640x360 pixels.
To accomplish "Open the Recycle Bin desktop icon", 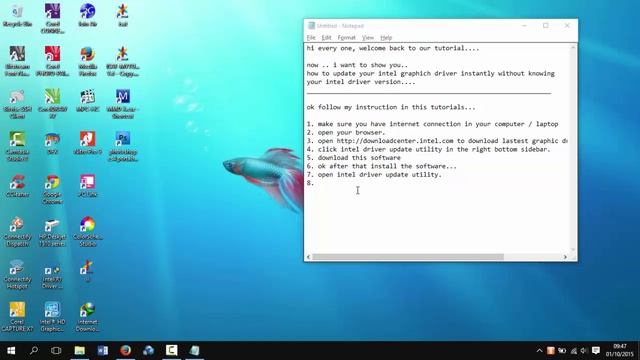I will point(17,16).
